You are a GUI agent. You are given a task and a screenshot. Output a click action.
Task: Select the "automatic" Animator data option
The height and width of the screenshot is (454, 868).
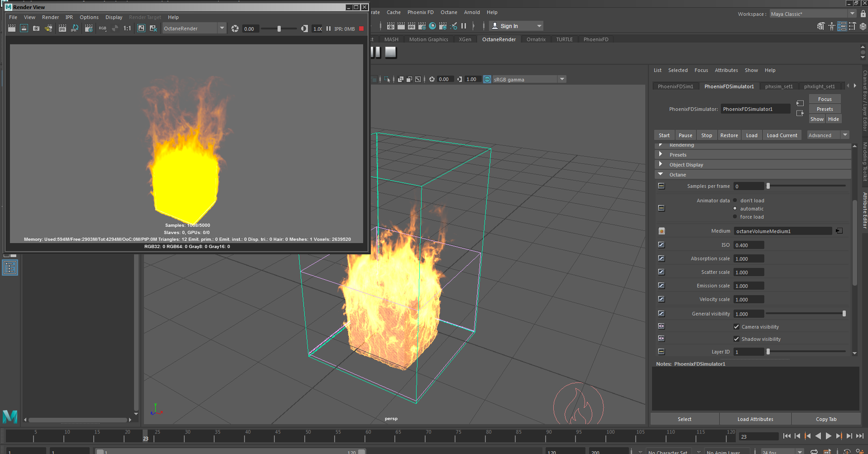(x=735, y=209)
